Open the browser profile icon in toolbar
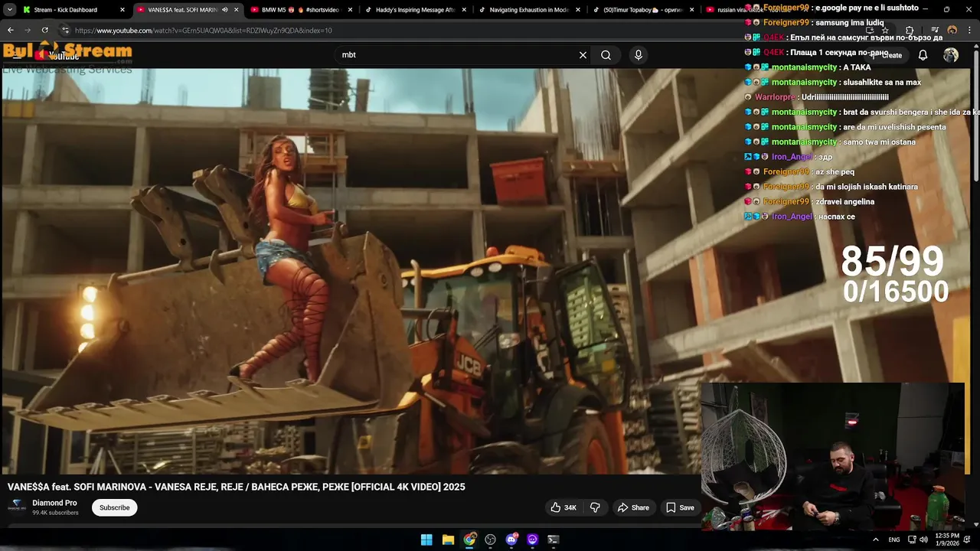 (x=952, y=30)
